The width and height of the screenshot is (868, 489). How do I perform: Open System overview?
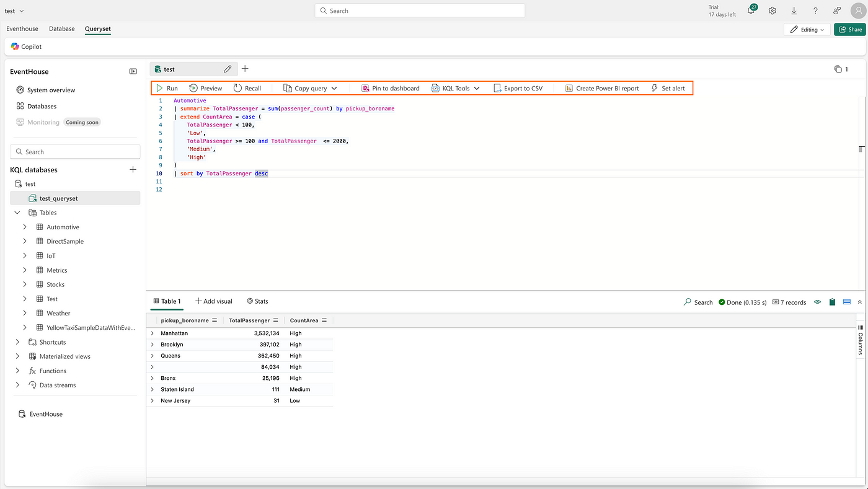(x=46, y=90)
